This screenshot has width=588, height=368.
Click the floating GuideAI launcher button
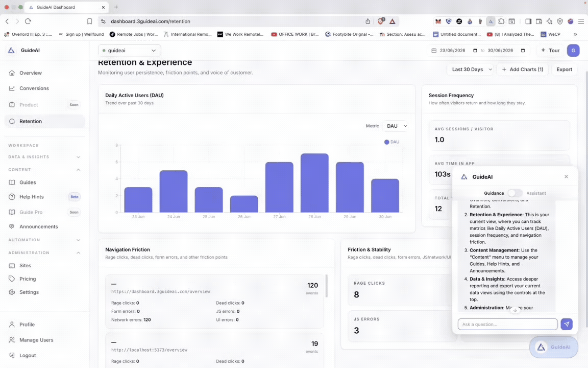[x=553, y=347]
